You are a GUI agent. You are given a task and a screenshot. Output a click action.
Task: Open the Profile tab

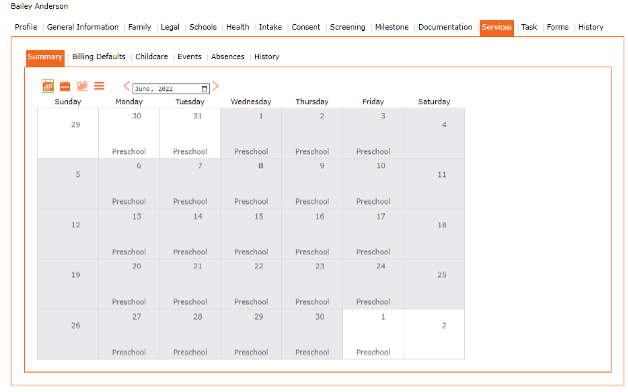(x=26, y=27)
